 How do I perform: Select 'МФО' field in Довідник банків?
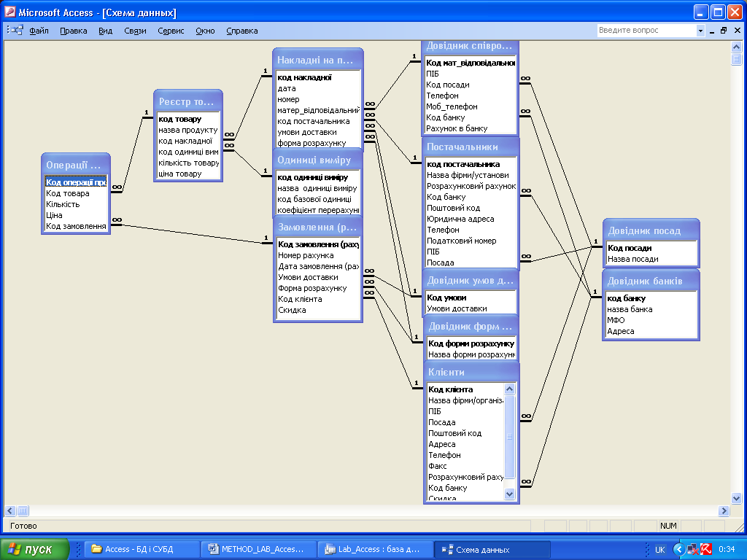(x=651, y=321)
